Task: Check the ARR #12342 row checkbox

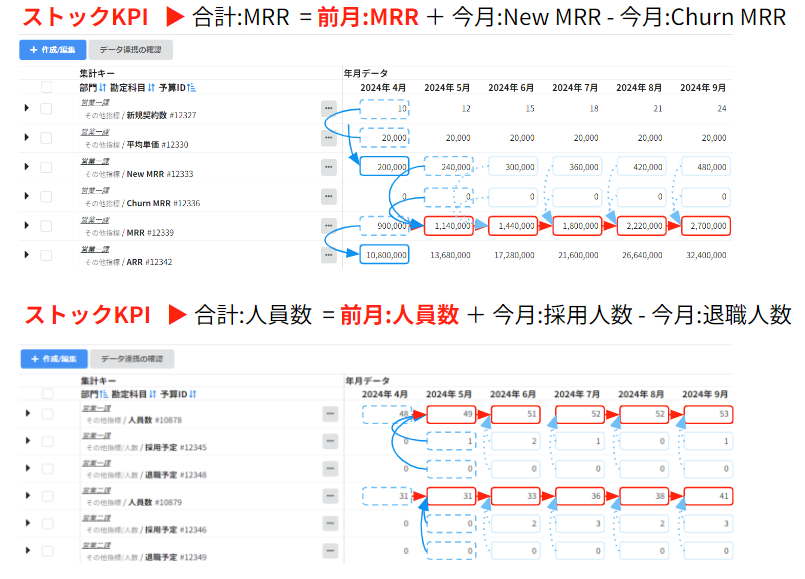Action: (46, 255)
